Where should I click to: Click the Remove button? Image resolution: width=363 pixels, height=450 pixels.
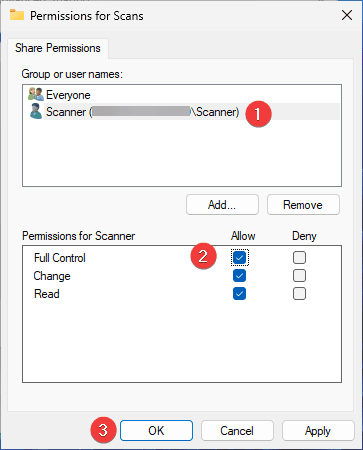click(x=303, y=204)
